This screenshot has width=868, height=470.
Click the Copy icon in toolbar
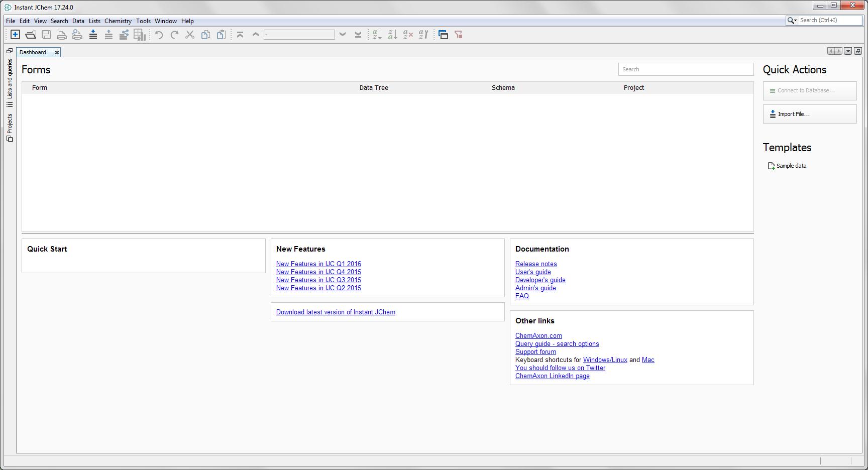205,35
